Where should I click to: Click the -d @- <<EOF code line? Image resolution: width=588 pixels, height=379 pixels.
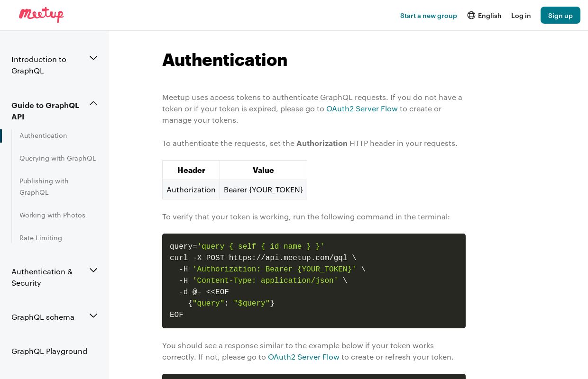pyautogui.click(x=204, y=292)
